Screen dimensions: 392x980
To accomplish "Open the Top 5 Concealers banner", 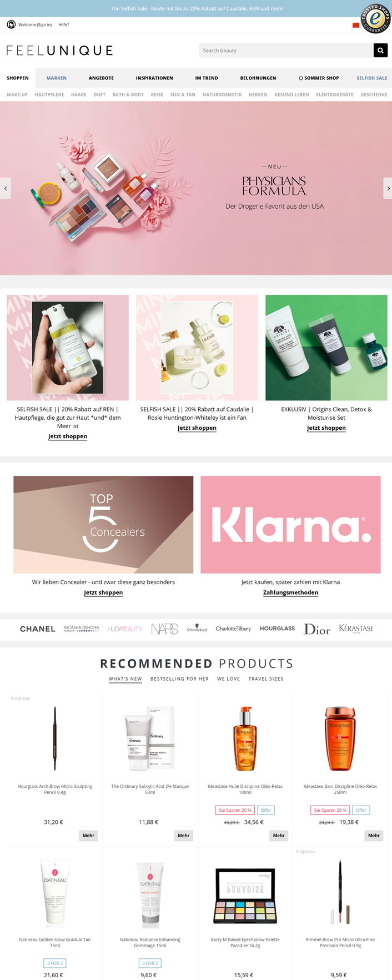I will [103, 524].
